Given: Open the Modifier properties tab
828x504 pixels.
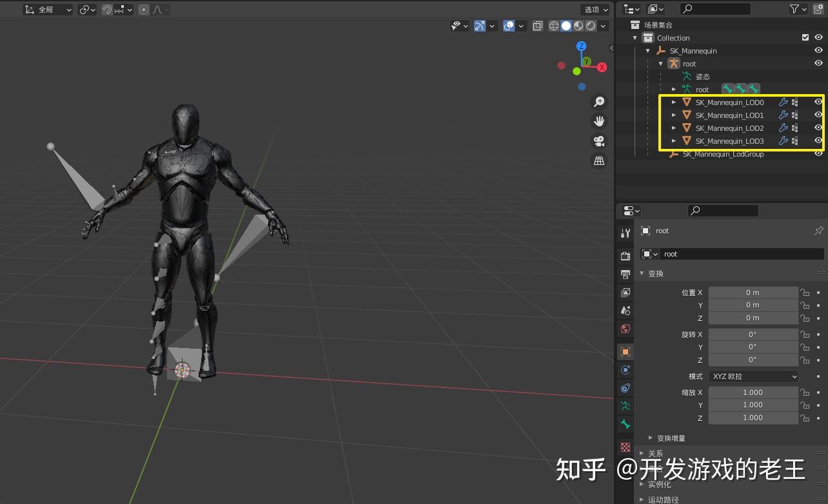Looking at the screenshot, I should tap(624, 232).
